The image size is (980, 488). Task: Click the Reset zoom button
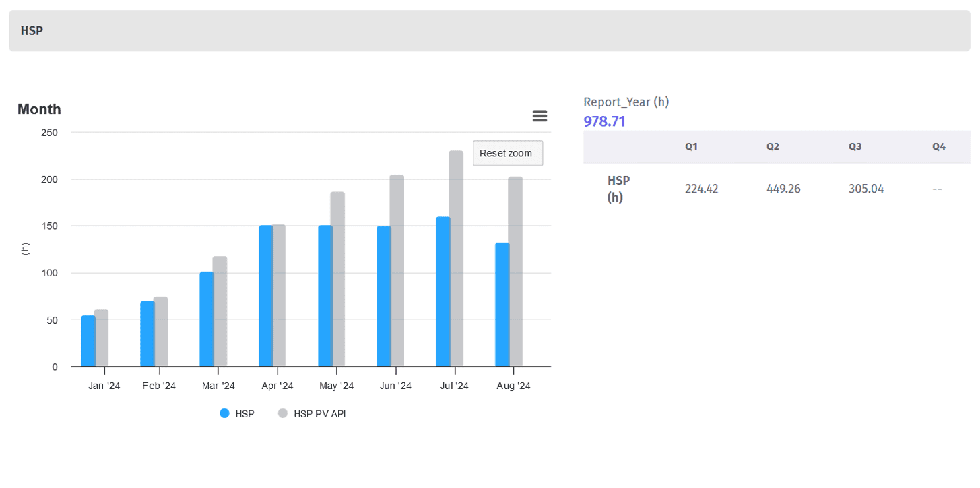(507, 153)
